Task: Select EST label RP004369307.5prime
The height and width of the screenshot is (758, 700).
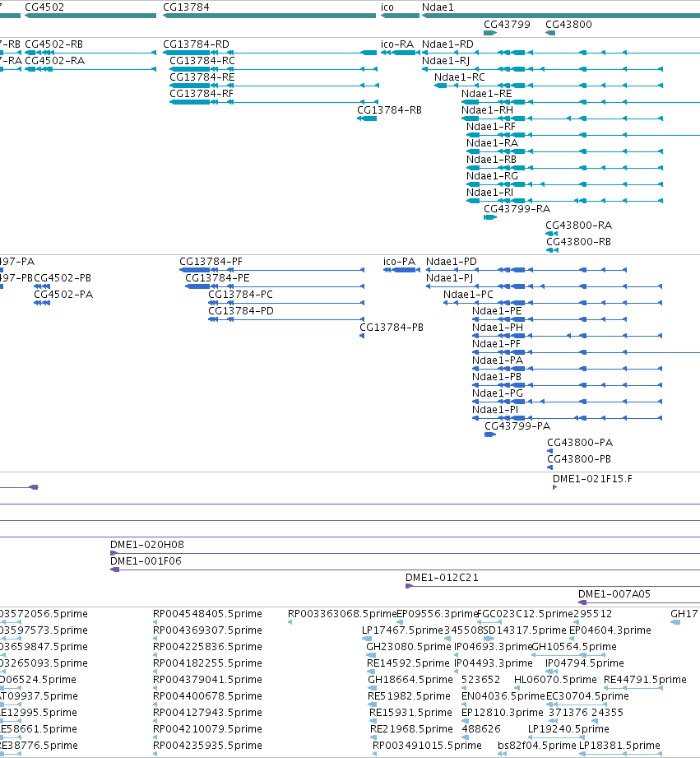Action: coord(208,630)
